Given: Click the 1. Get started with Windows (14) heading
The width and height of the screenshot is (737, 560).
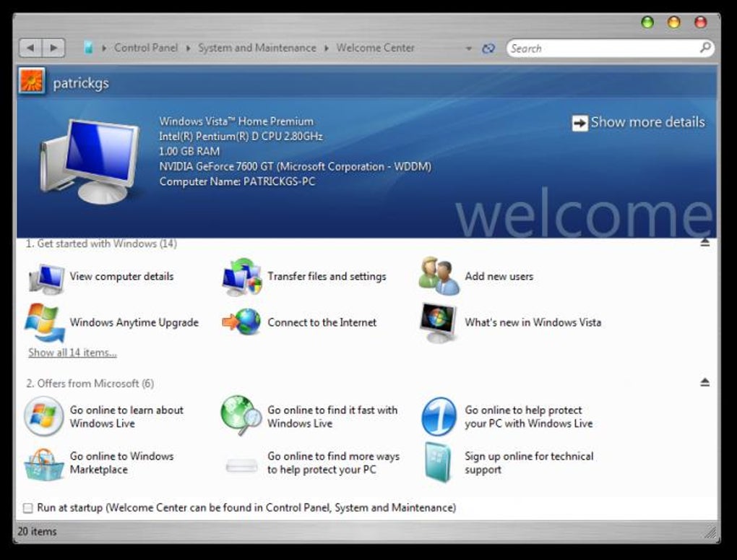Looking at the screenshot, I should (102, 244).
